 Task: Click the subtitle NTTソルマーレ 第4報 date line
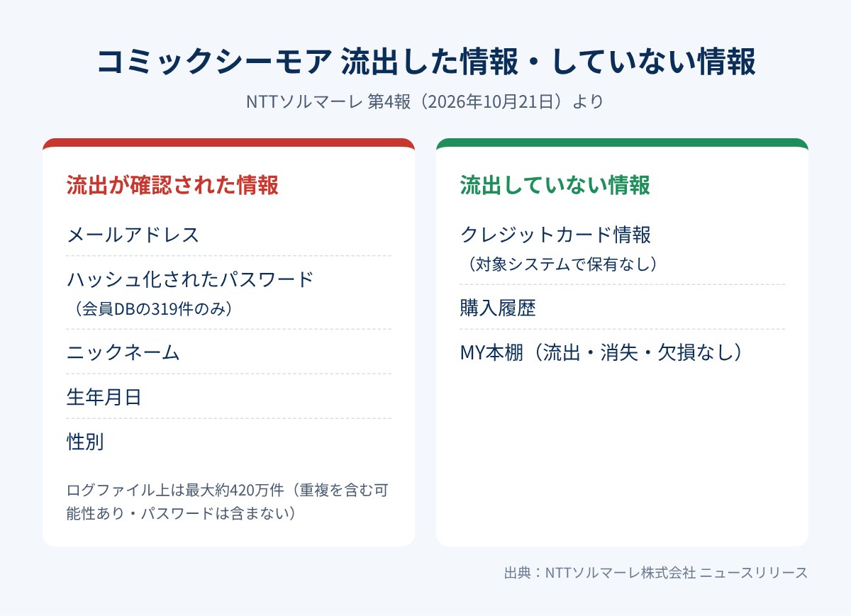[x=425, y=101]
